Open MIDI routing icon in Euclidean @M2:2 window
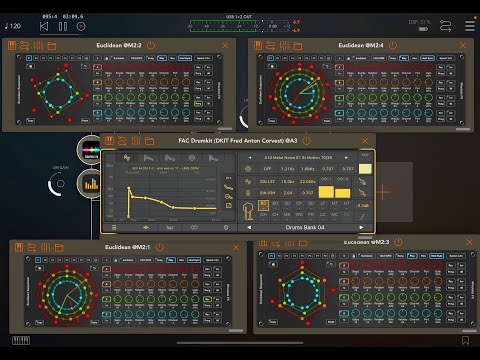 [x=24, y=45]
